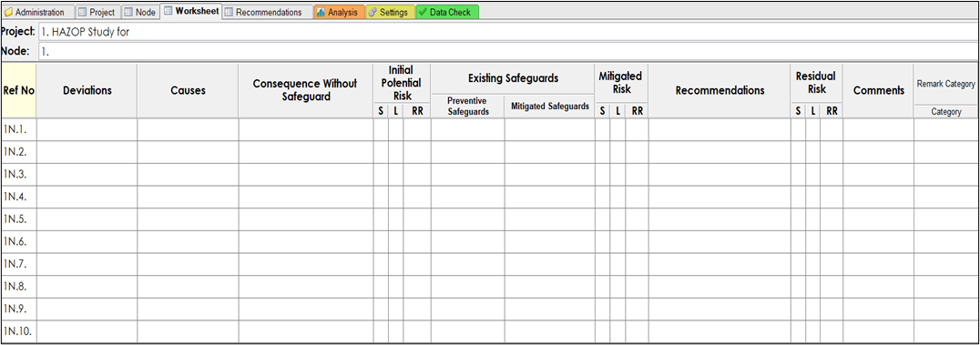Select row 1N.4. reference cell
The height and width of the screenshot is (345, 980).
click(19, 197)
